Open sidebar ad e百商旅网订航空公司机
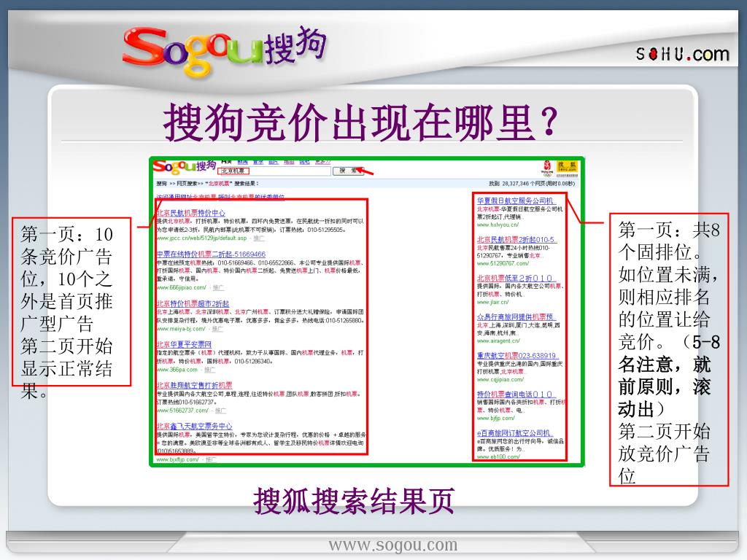The image size is (747, 560). click(515, 433)
